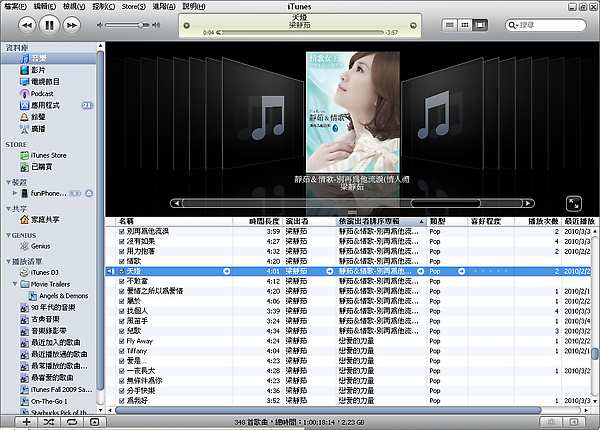Seek within the song progress bar
This screenshot has height=430, width=600.
pos(300,33)
